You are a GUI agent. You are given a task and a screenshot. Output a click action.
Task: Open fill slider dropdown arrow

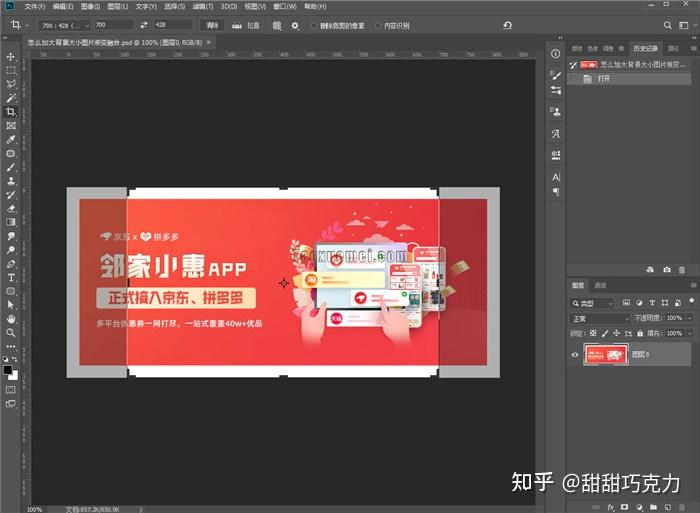pos(690,333)
